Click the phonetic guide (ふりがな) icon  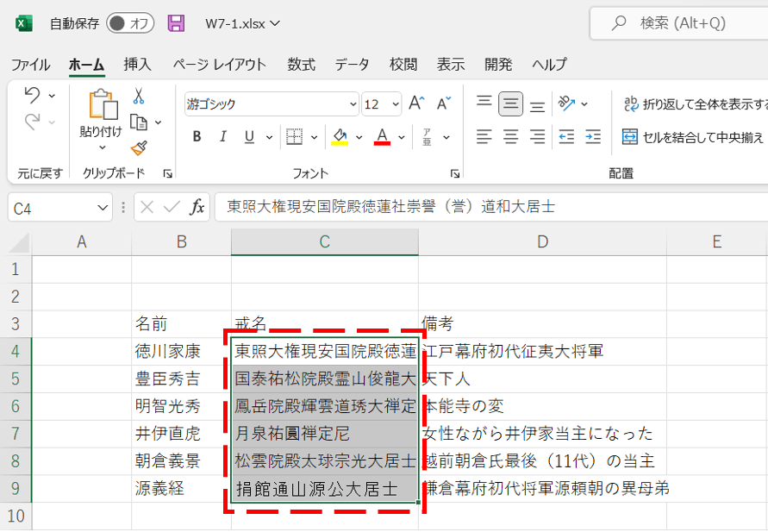click(x=428, y=137)
